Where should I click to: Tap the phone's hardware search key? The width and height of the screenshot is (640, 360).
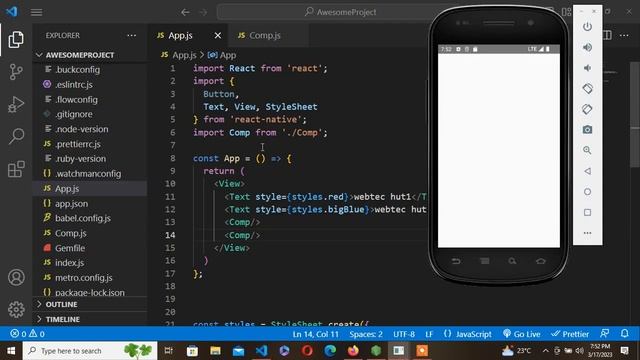(512, 261)
